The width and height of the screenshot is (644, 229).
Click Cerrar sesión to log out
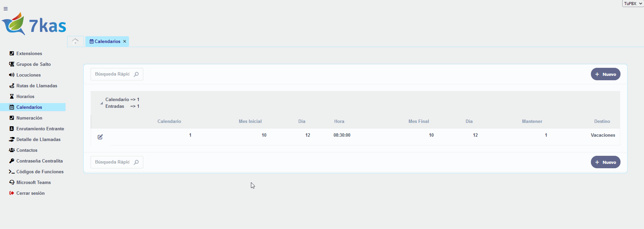(x=30, y=193)
